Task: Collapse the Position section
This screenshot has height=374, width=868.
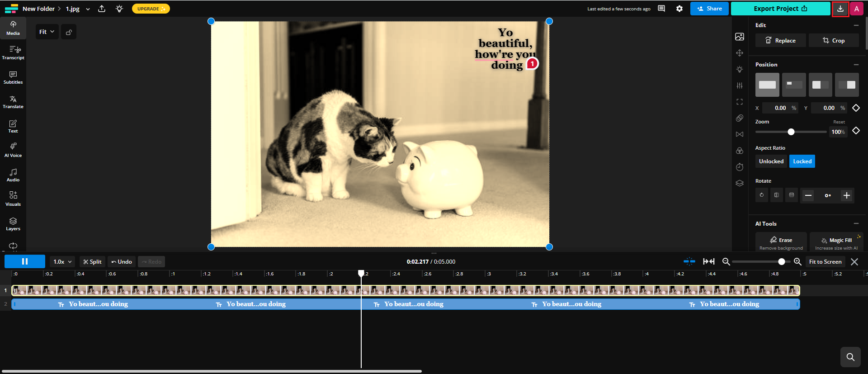Action: point(856,65)
